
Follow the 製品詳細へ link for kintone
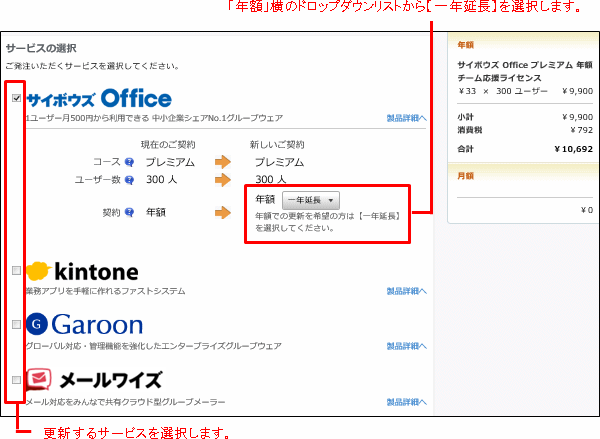(406, 292)
